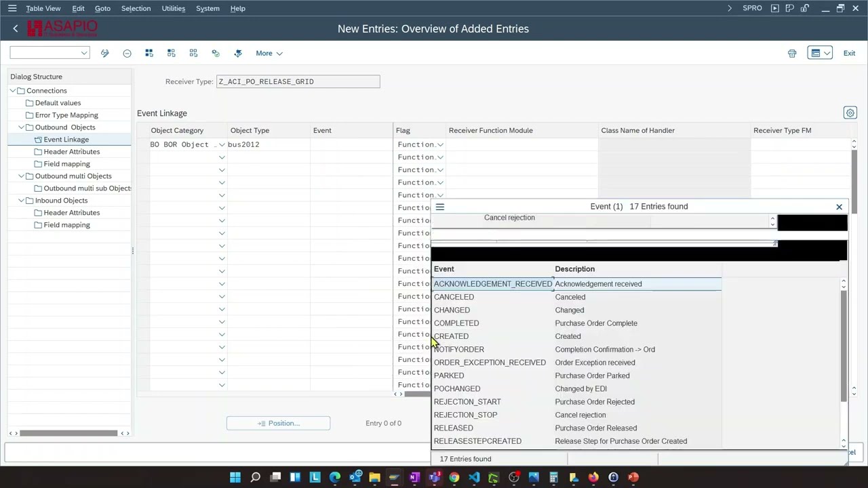Select the POCHANGED event entry
Viewport: 868px width, 488px height.
click(457, 389)
